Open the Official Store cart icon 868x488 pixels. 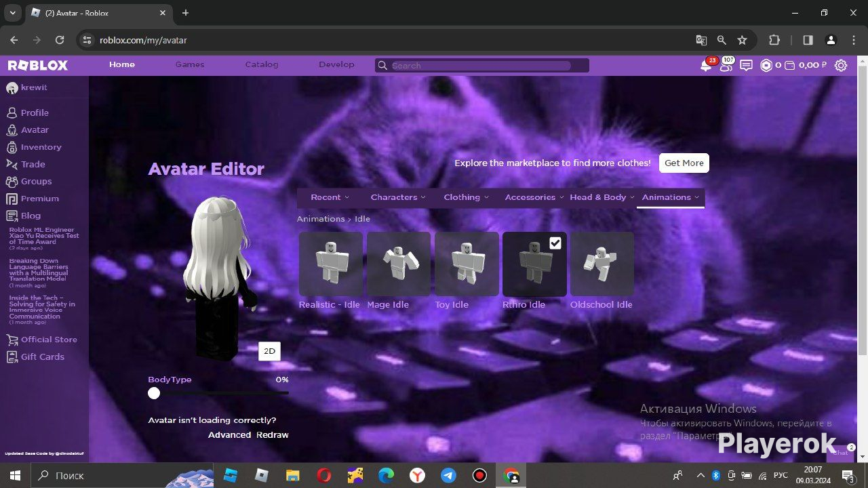12,340
